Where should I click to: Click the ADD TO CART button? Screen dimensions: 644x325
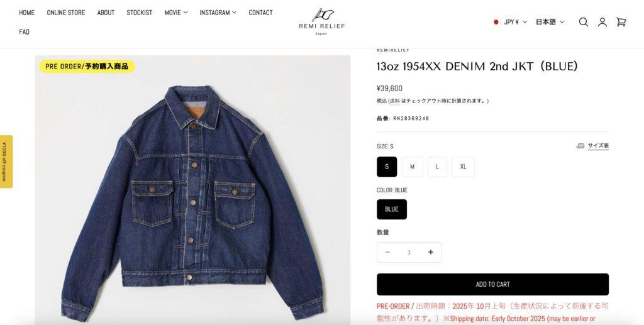pos(492,284)
